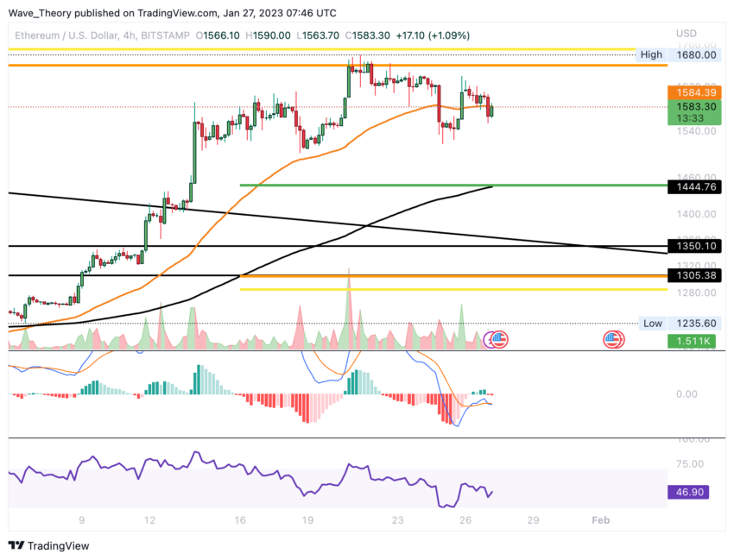734x560 pixels.
Task: Click the 75.00 RSI axis level
Action: [x=690, y=464]
